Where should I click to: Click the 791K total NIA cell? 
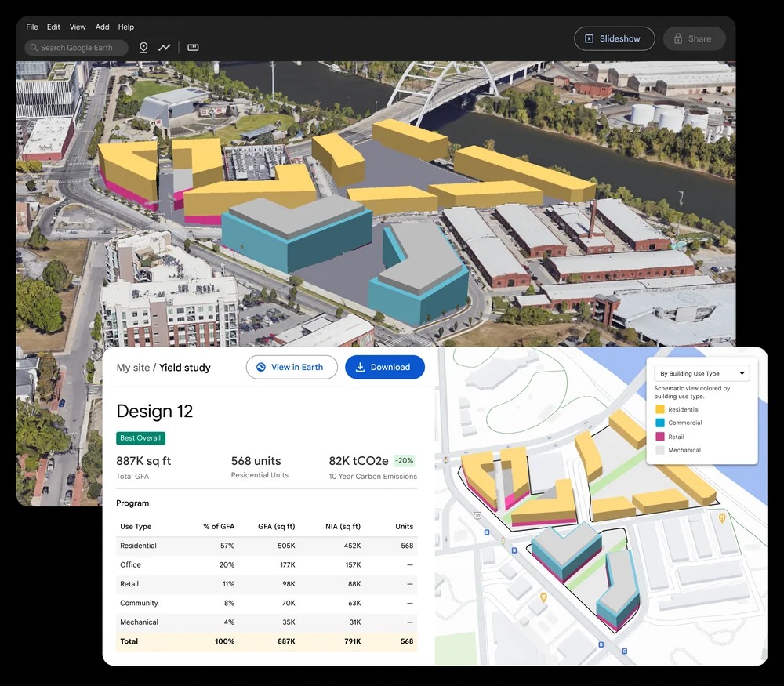click(353, 641)
